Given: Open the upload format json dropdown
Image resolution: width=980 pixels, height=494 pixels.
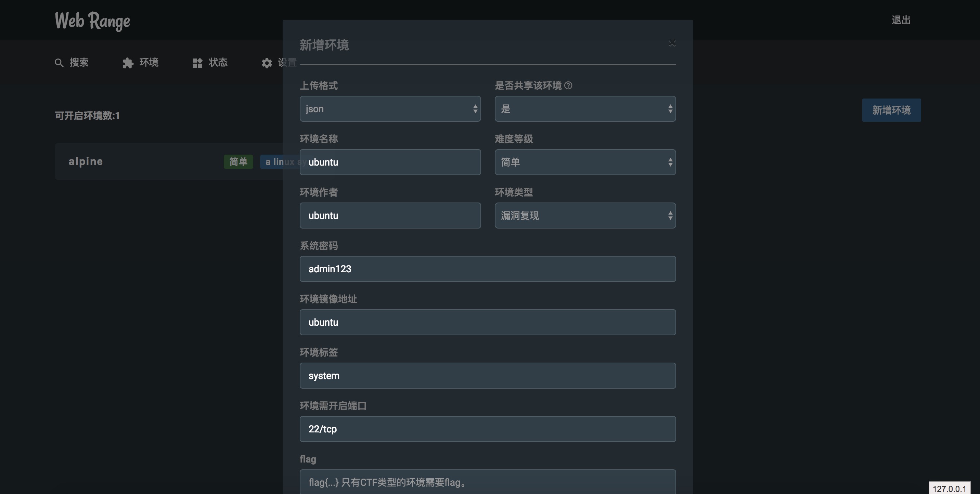Looking at the screenshot, I should point(390,109).
